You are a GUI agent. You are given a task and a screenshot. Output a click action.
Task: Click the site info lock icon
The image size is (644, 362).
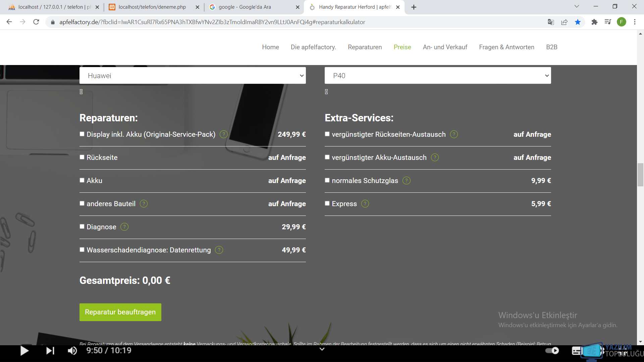click(52, 22)
